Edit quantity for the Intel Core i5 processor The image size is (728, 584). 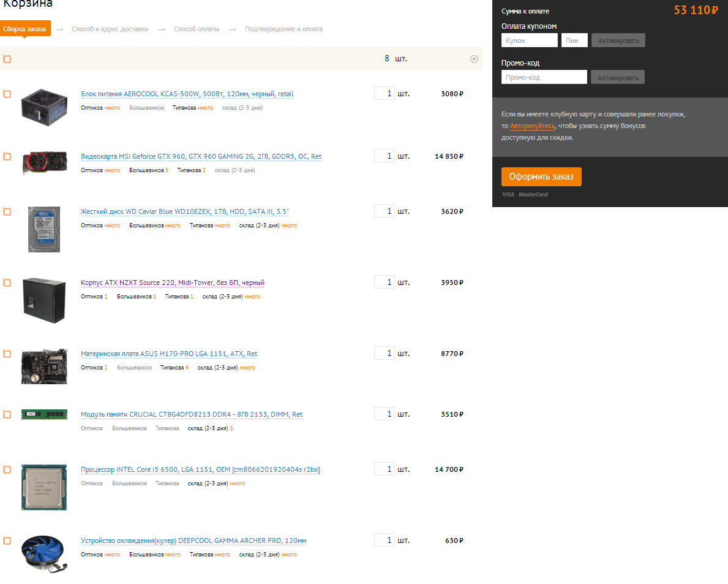[385, 469]
